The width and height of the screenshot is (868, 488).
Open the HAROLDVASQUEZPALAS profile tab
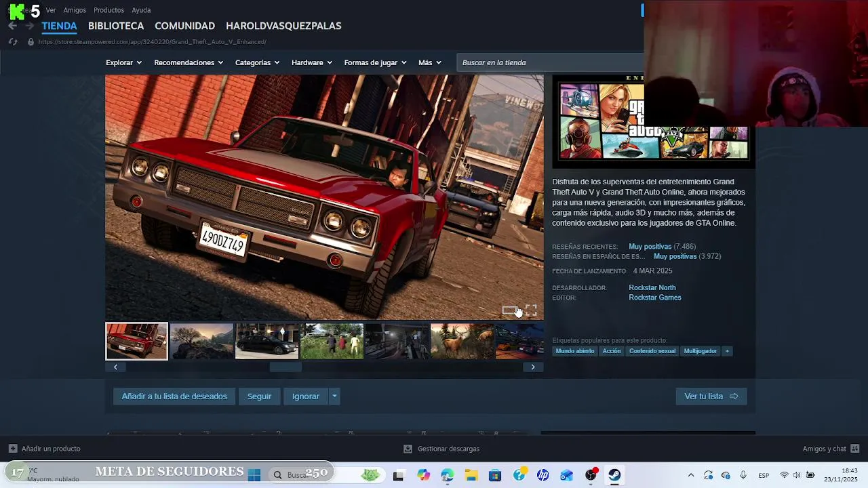click(x=283, y=26)
